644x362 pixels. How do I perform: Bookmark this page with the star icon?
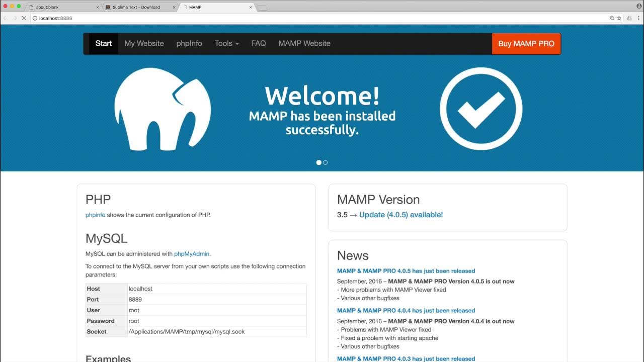click(619, 18)
